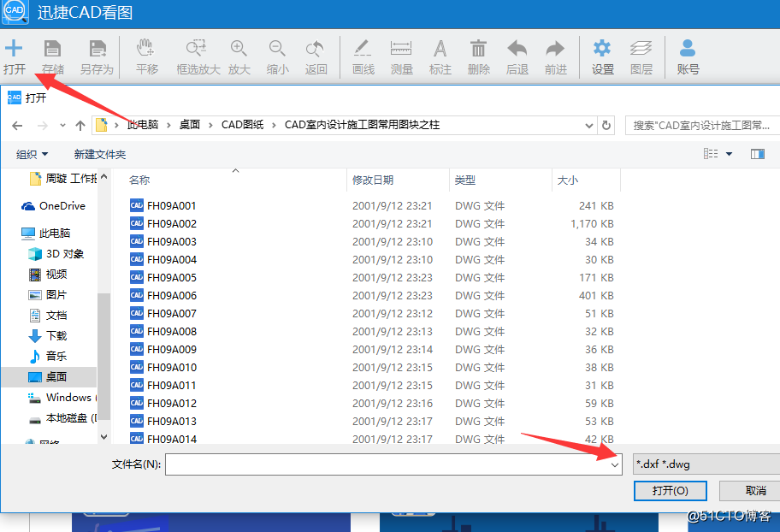Click the 另存为 save-as icon
The width and height of the screenshot is (780, 532).
click(97, 49)
